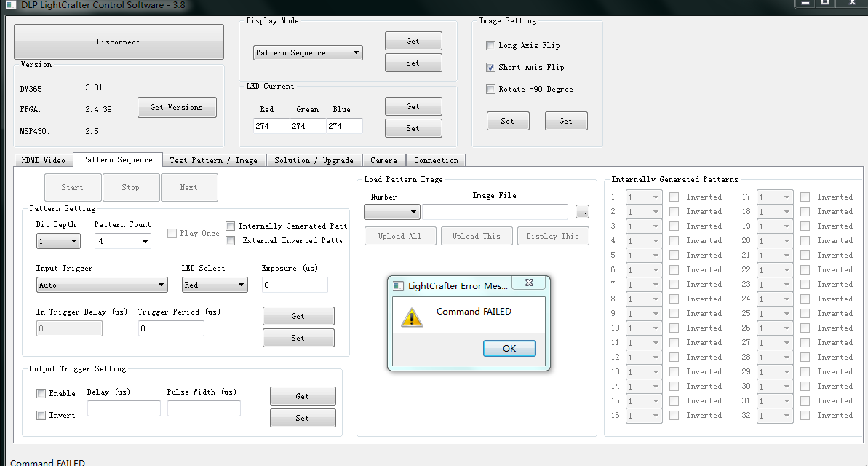Click DM365 version value 3.31

94,87
